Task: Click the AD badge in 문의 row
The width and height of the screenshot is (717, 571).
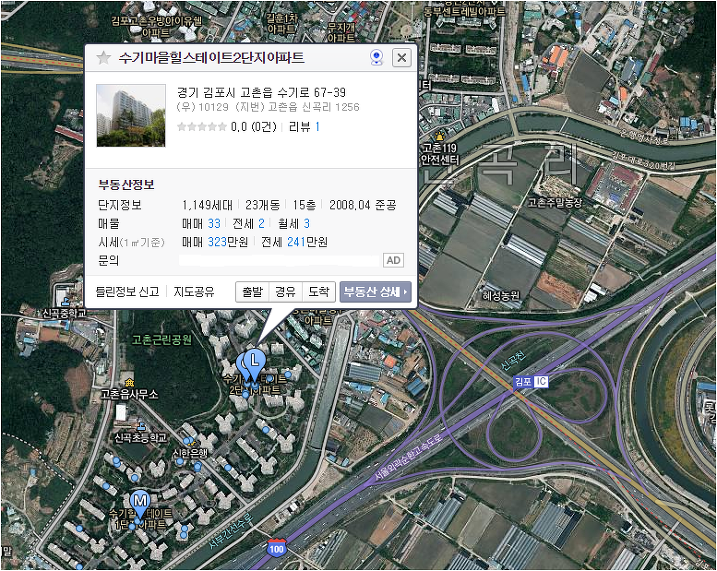Action: 393,261
